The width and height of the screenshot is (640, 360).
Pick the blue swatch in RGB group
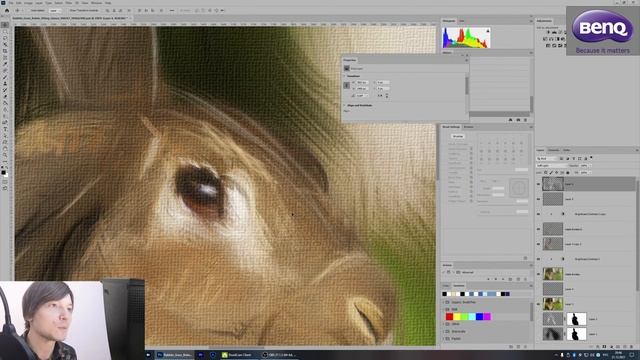(x=480, y=317)
